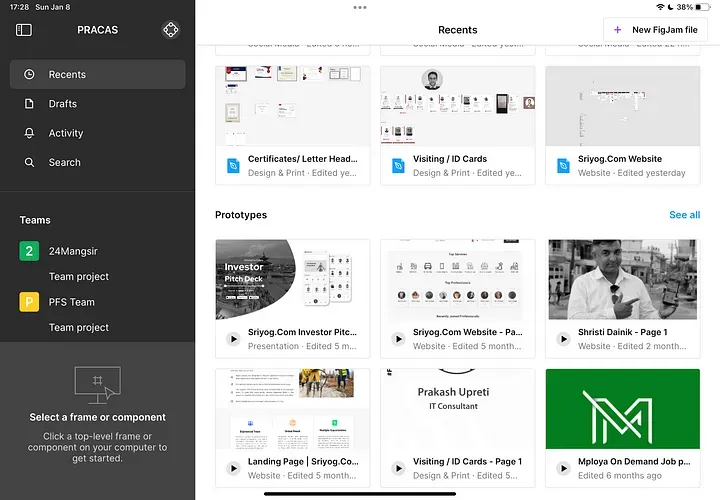Click the Teams heading

(35, 220)
